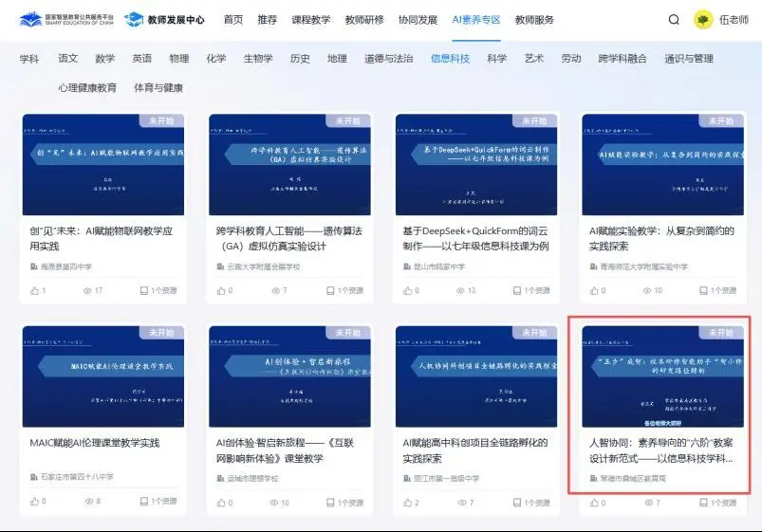Filter by 生物学 subject
The width and height of the screenshot is (762, 532).
(x=258, y=59)
